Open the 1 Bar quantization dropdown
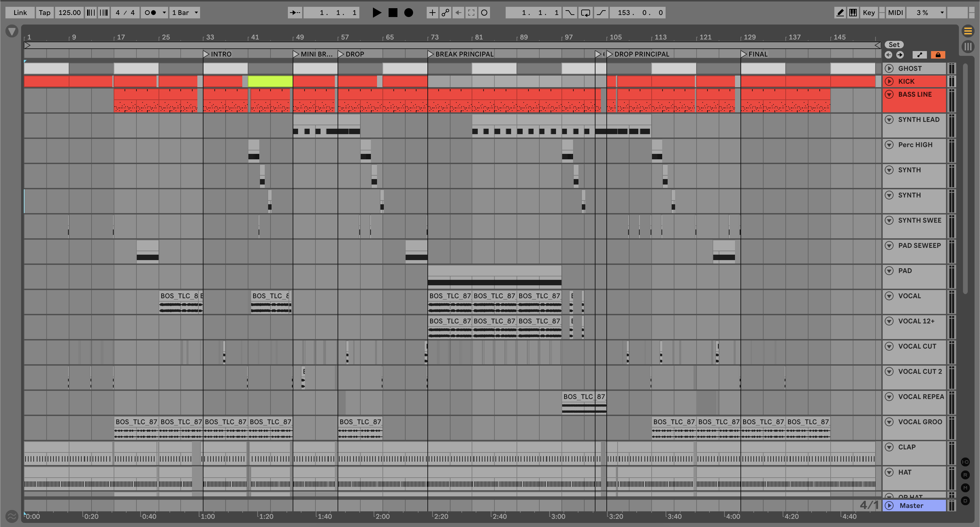The height and width of the screenshot is (527, 980). [x=185, y=13]
